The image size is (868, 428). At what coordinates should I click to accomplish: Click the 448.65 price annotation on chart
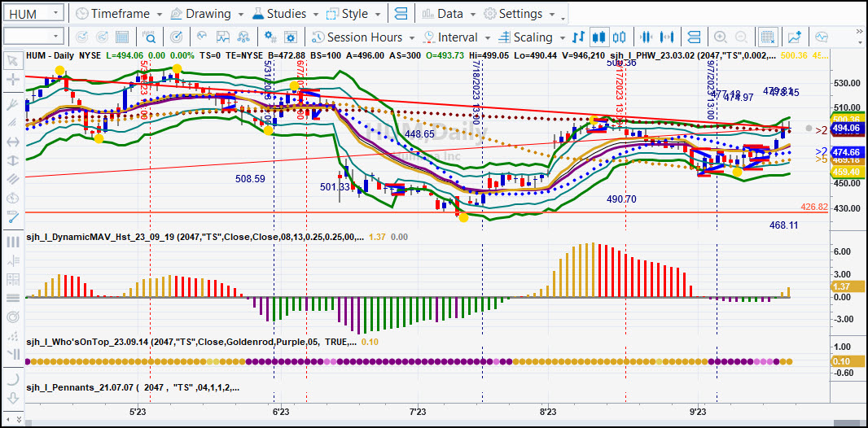coord(419,133)
